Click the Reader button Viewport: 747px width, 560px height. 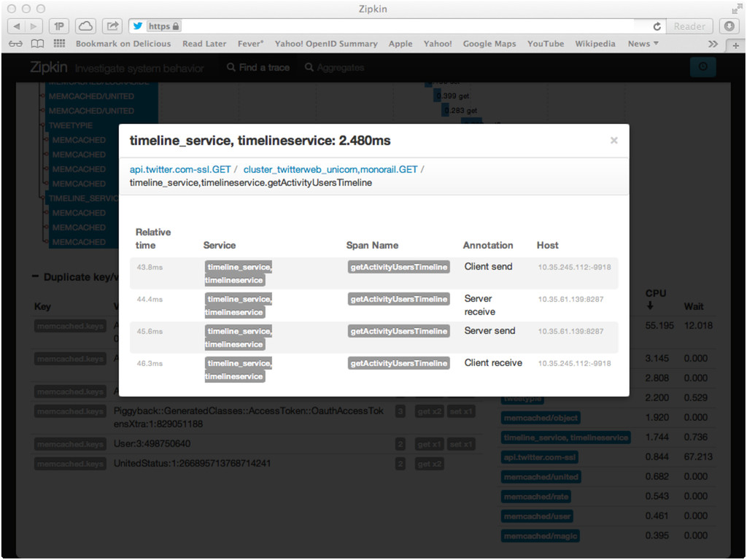689,26
